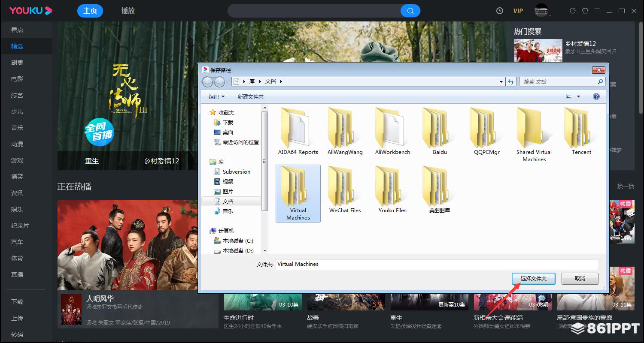The width and height of the screenshot is (644, 343).
Task: Select the AliWangWang folder
Action: click(x=345, y=132)
